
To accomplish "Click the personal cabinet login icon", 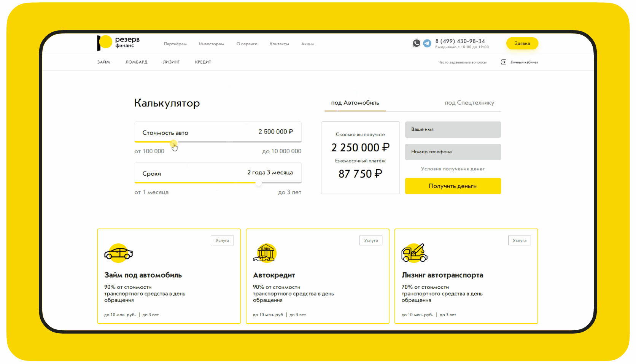I will (x=504, y=62).
